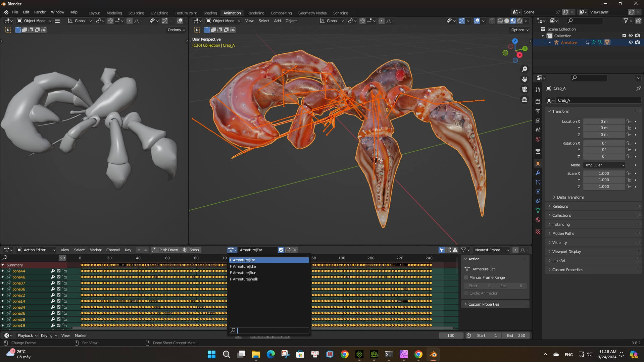Open the Output properties tab

tap(538, 111)
